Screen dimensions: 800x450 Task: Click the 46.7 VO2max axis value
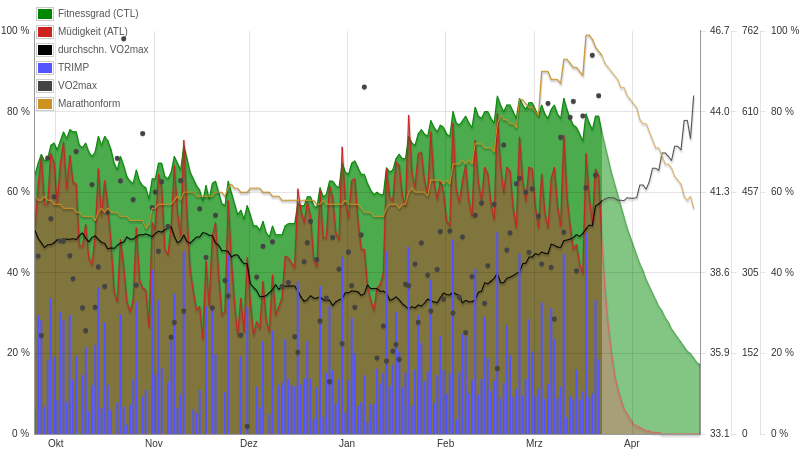point(719,31)
